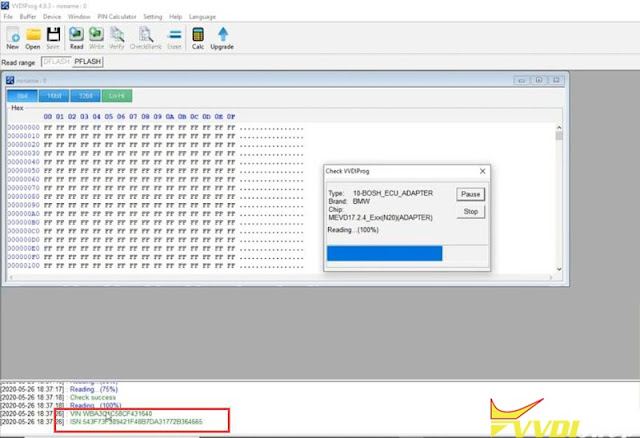Screen dimensions: 640x438
Task: Click the noname hex window icon
Action: (10, 80)
